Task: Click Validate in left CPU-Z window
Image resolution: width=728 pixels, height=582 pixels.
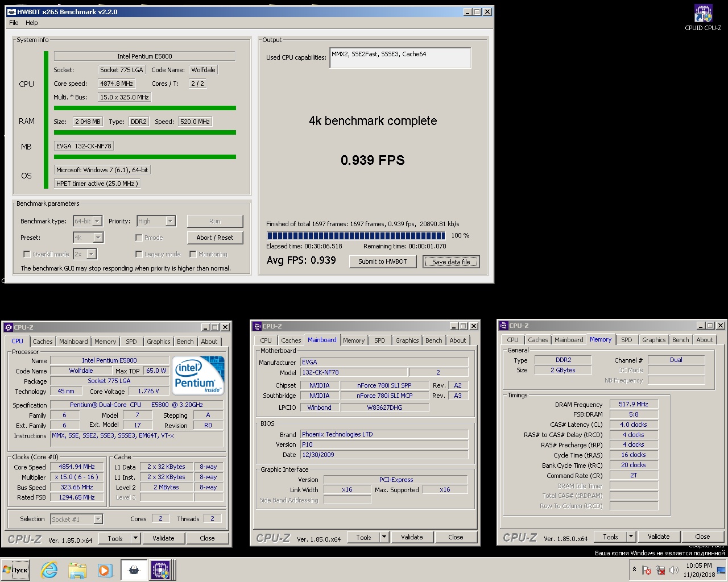Action: (x=163, y=538)
